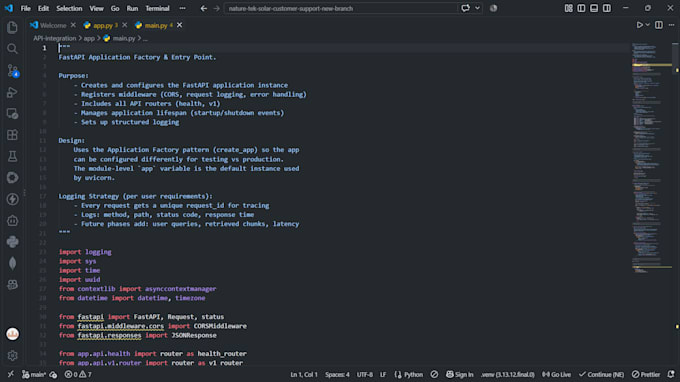Viewport: 680px width, 382px height.
Task: Open the Python extension view in activity bar
Action: tap(12, 242)
